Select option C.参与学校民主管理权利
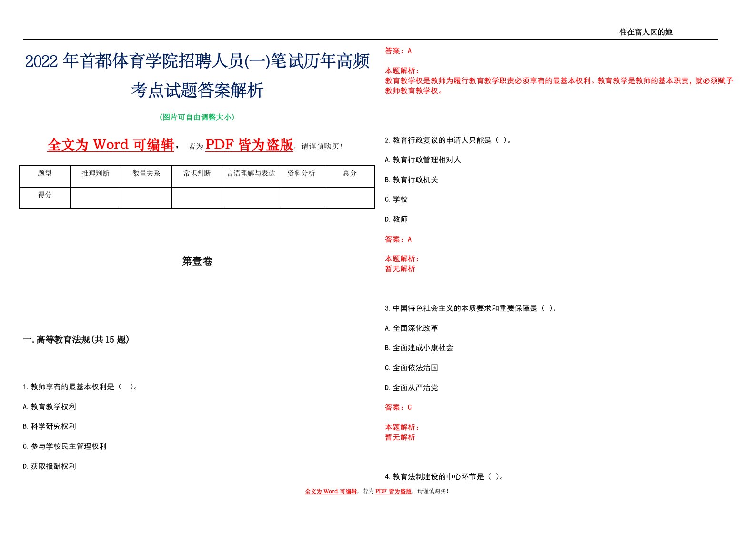The width and height of the screenshot is (756, 534). (x=65, y=446)
